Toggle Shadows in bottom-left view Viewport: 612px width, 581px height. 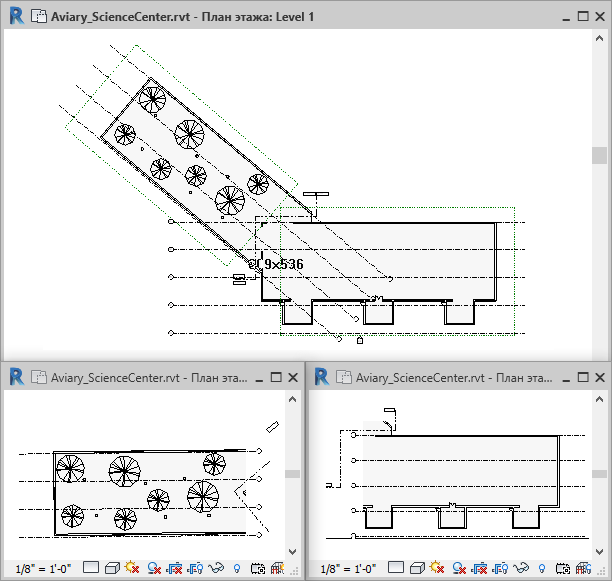click(155, 569)
